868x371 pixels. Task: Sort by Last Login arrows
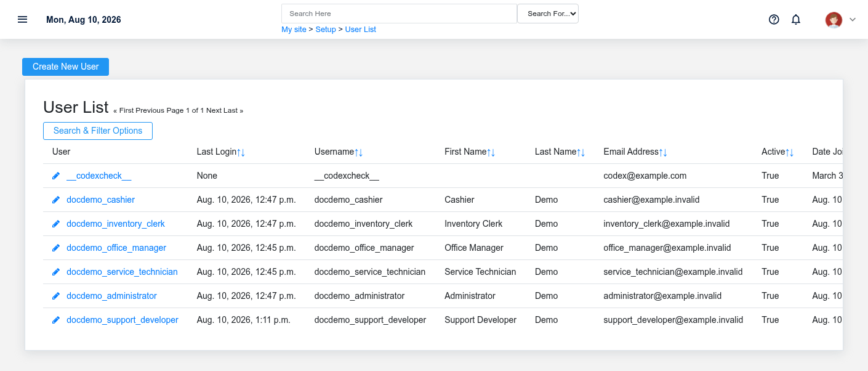point(241,152)
